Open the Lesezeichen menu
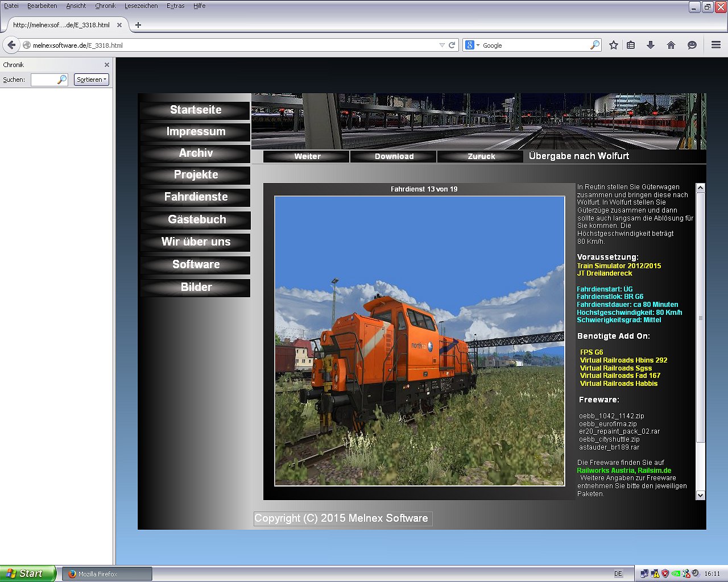 141,6
